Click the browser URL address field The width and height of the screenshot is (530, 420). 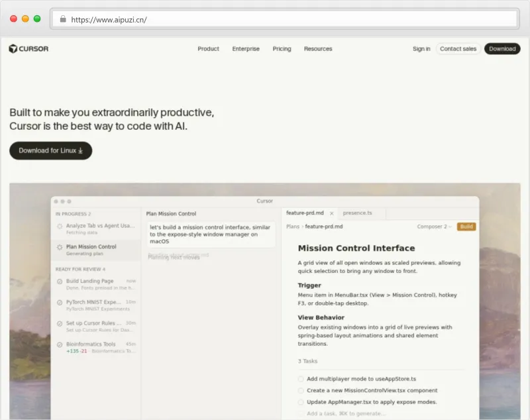coord(285,19)
